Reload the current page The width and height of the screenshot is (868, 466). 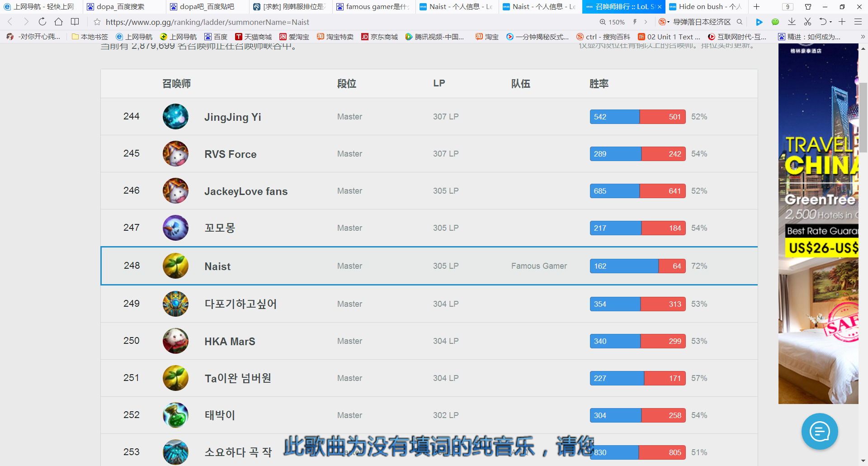[42, 22]
